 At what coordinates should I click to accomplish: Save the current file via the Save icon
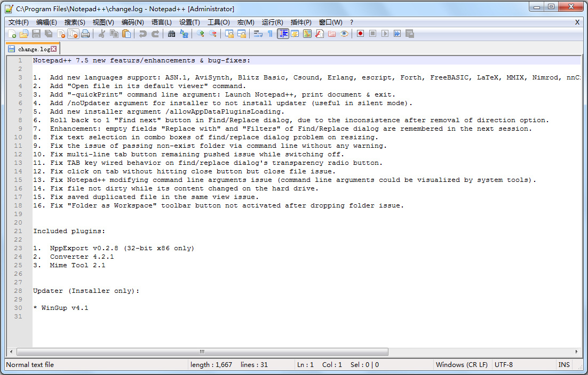[x=36, y=33]
